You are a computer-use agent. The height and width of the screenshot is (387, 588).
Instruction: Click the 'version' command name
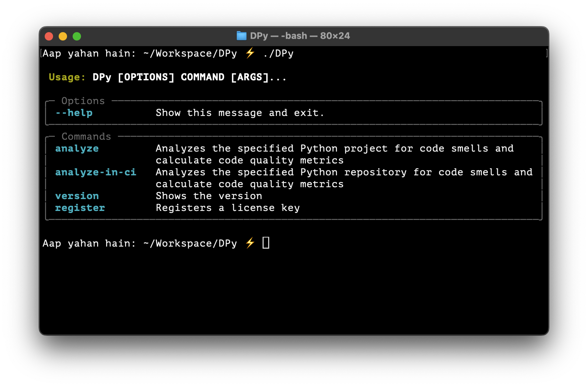point(77,196)
